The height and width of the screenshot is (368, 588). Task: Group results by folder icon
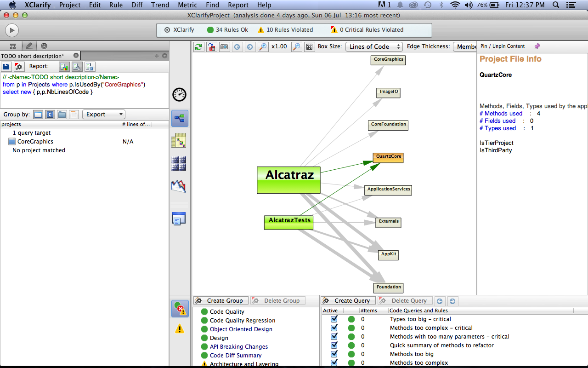pos(62,114)
